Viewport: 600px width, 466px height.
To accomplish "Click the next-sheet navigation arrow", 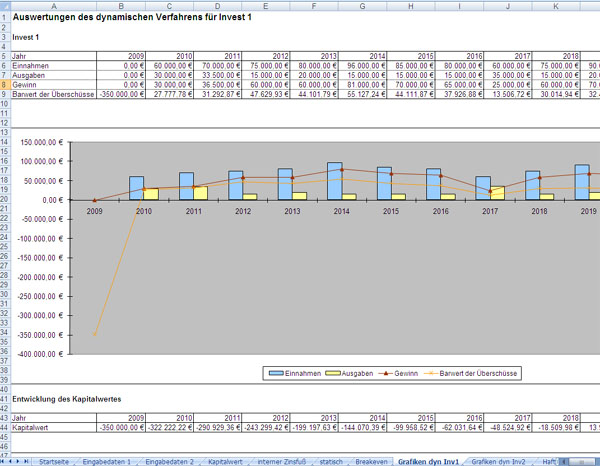I will (18, 461).
